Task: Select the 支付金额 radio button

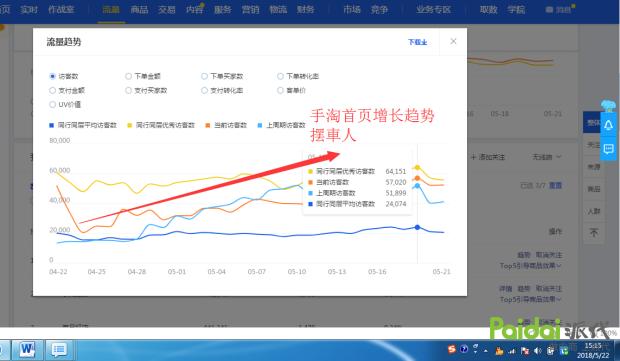Action: [53, 91]
